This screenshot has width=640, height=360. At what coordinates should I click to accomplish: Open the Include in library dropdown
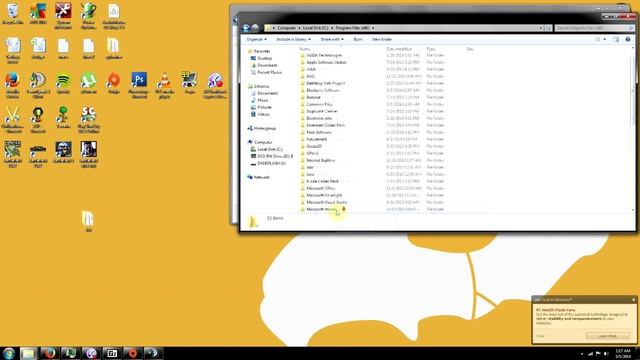293,39
